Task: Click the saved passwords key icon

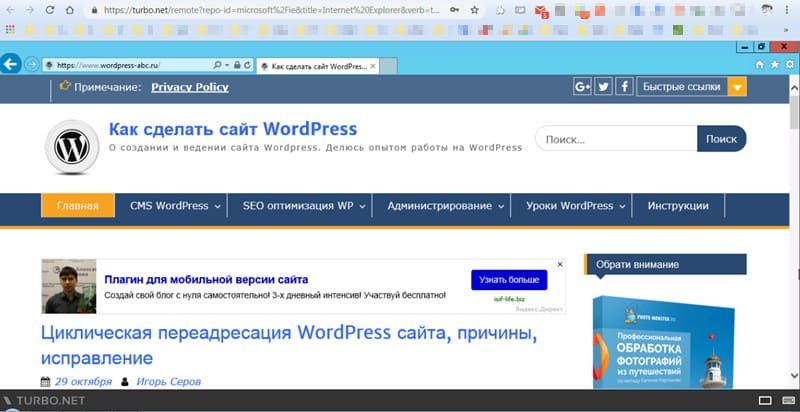Action: point(454,10)
